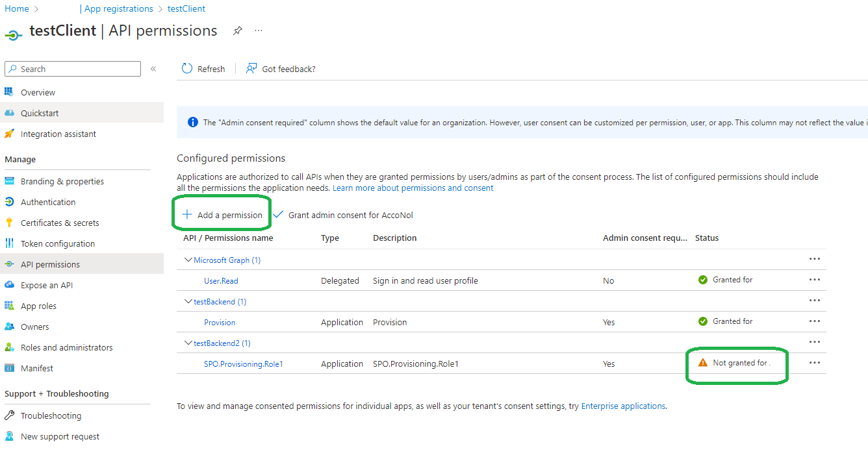
Task: Click the Overview grid icon
Action: (9, 92)
